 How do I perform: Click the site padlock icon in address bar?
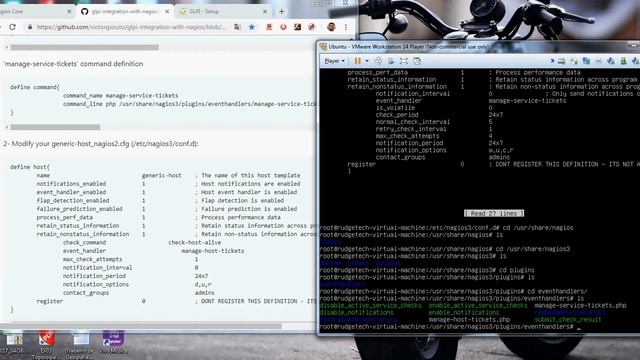point(29,27)
